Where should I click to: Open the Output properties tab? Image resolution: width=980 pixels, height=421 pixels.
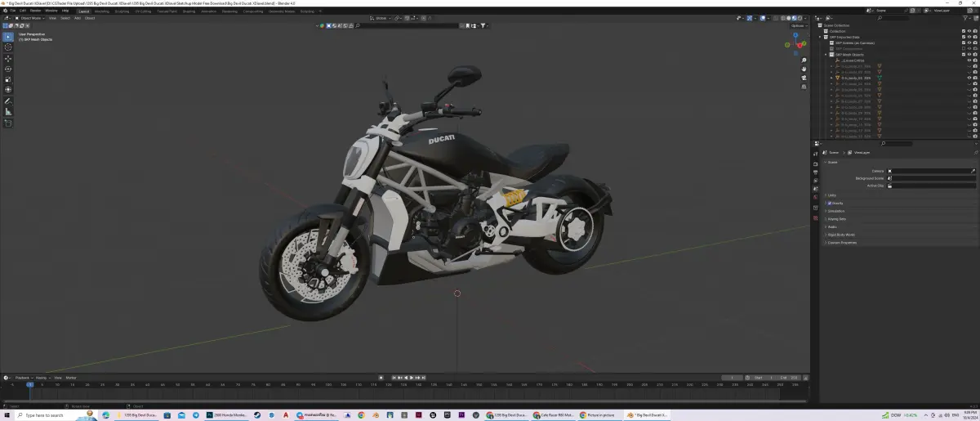(x=815, y=172)
